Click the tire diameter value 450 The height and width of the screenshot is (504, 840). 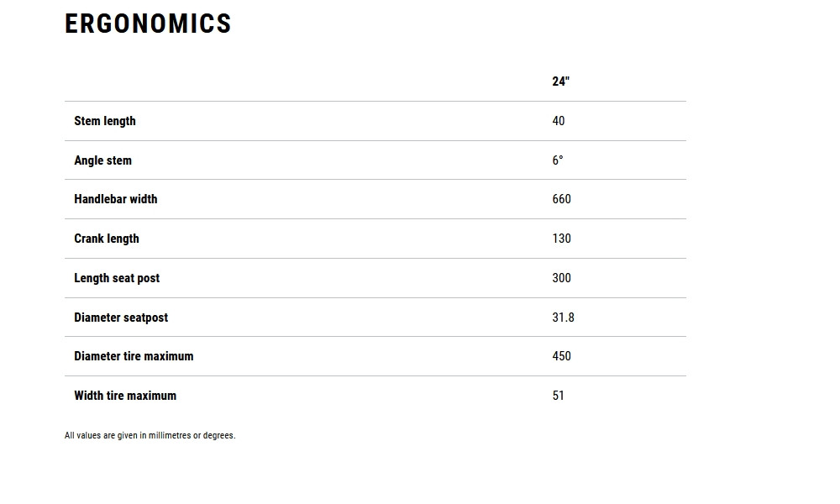click(x=562, y=356)
